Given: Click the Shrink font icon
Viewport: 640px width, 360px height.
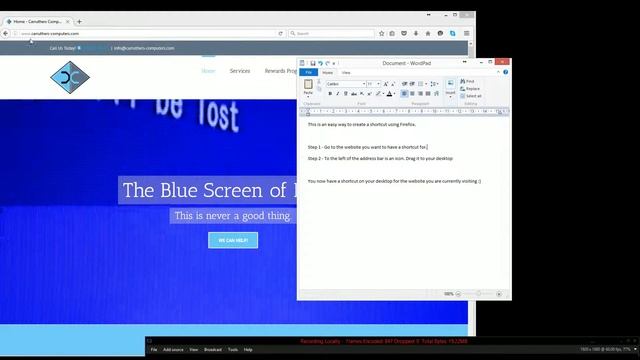Looking at the screenshot, I should [x=393, y=84].
